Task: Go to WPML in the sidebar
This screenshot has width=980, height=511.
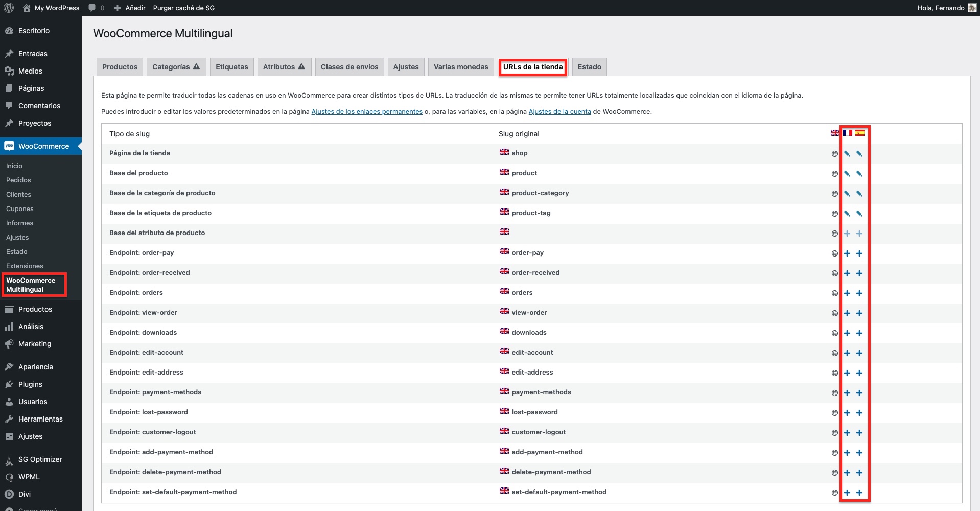Action: pyautogui.click(x=29, y=477)
